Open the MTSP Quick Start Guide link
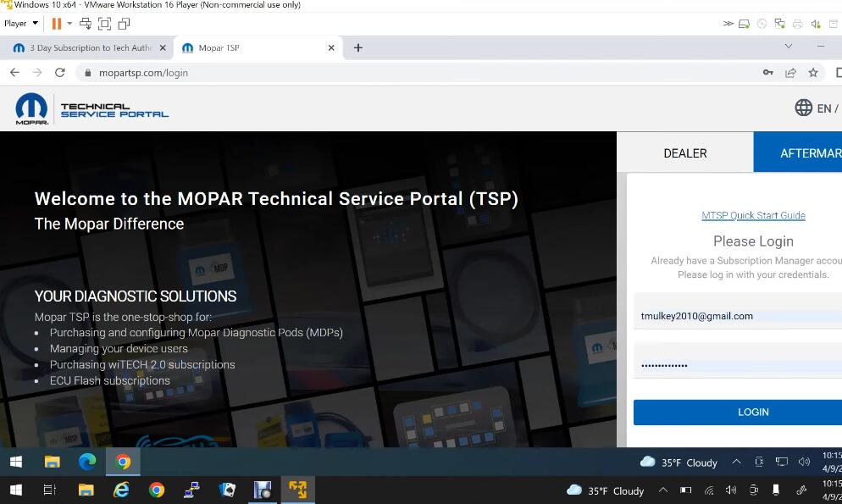The image size is (842, 504). pyautogui.click(x=753, y=215)
